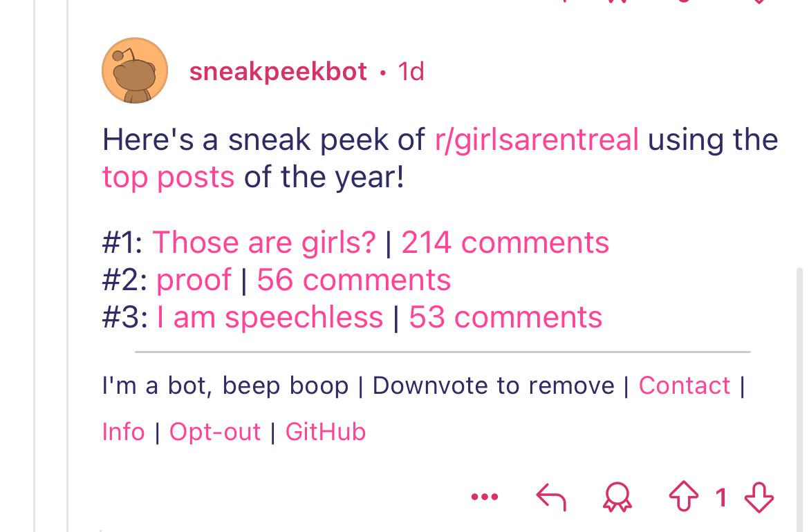
Task: Open sneakpeekbot's avatar profile picture
Action: coord(135,70)
